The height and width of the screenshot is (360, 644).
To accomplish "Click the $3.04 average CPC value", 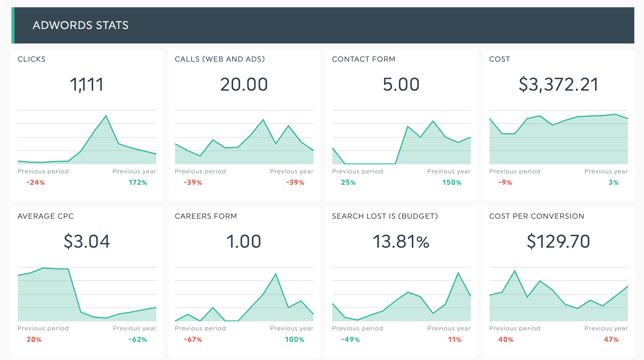I will coord(87,241).
